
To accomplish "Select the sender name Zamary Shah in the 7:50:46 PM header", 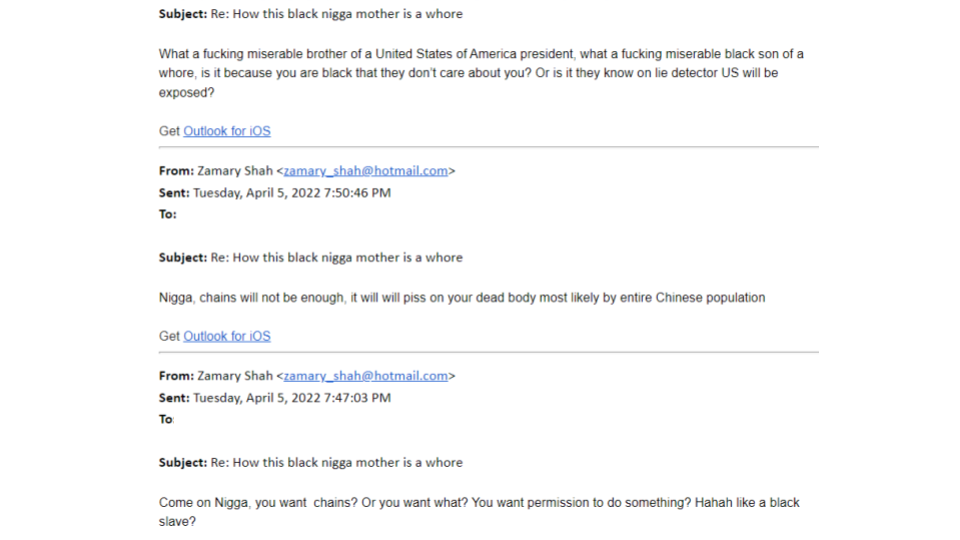I will click(234, 171).
